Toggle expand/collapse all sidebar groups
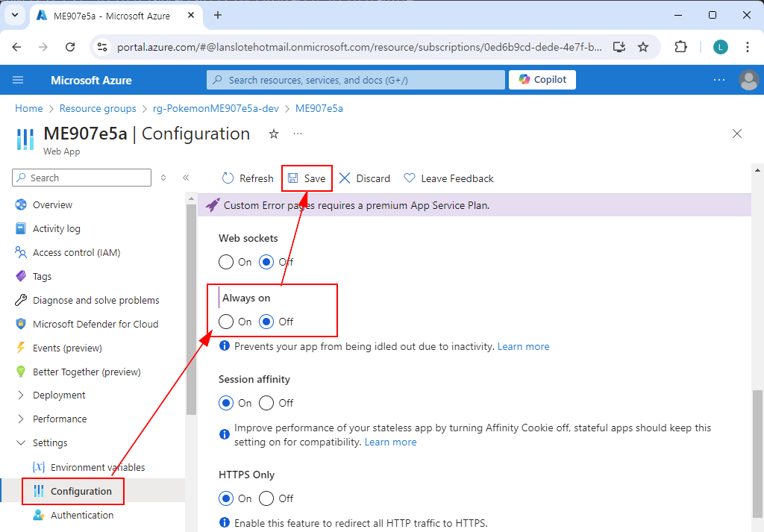 163,178
